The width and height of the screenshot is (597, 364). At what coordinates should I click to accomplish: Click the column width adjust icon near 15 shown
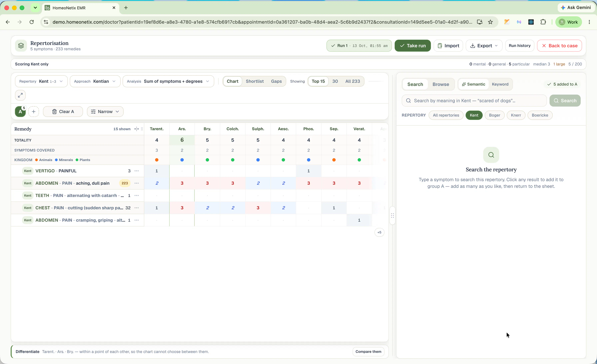click(136, 129)
